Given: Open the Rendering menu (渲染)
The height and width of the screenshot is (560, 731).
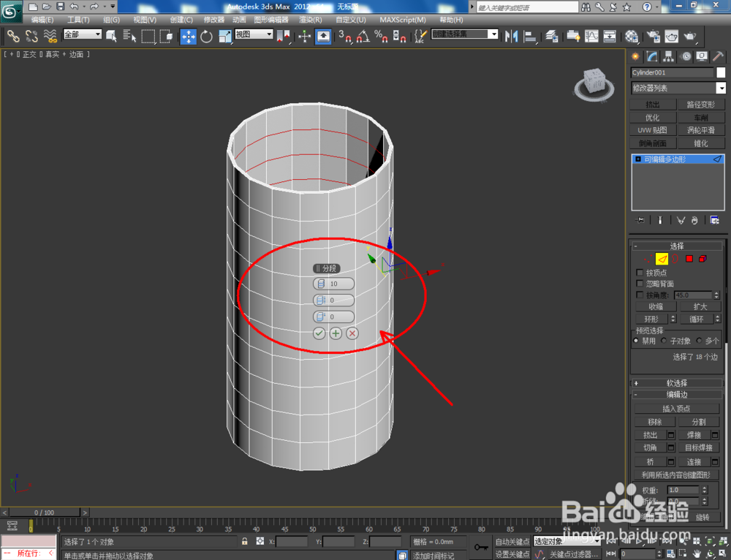Looking at the screenshot, I should click(x=310, y=20).
